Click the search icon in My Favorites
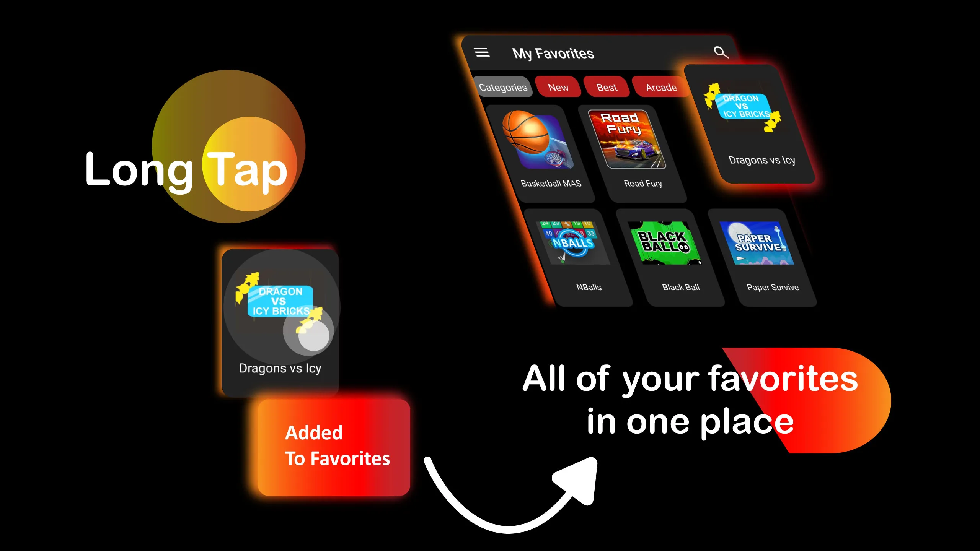The image size is (980, 551). 720,52
